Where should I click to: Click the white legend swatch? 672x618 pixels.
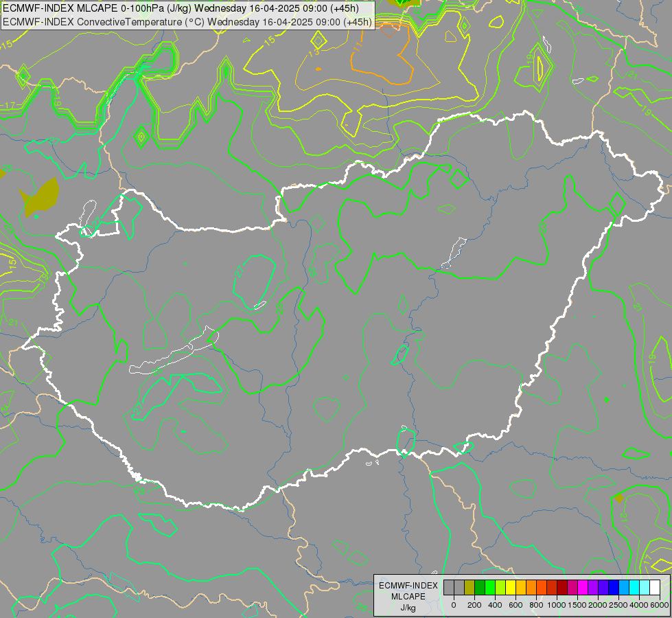point(655,588)
